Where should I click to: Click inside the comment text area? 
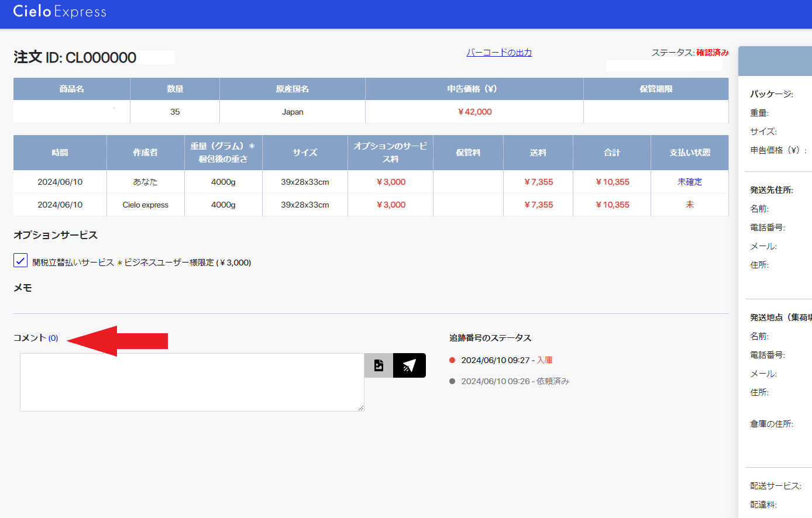point(192,382)
